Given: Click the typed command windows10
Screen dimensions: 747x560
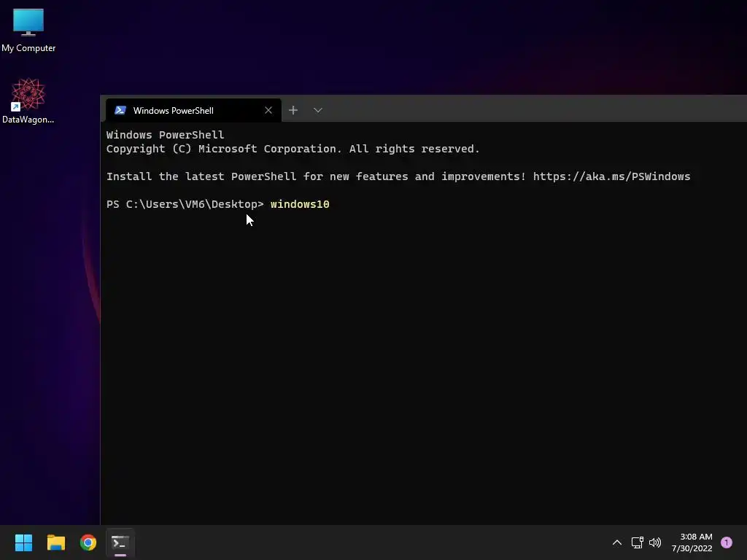Looking at the screenshot, I should 300,204.
